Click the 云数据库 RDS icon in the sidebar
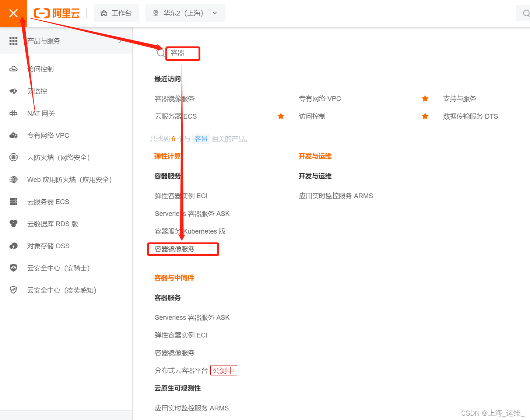This screenshot has height=420, width=530. pyautogui.click(x=13, y=224)
